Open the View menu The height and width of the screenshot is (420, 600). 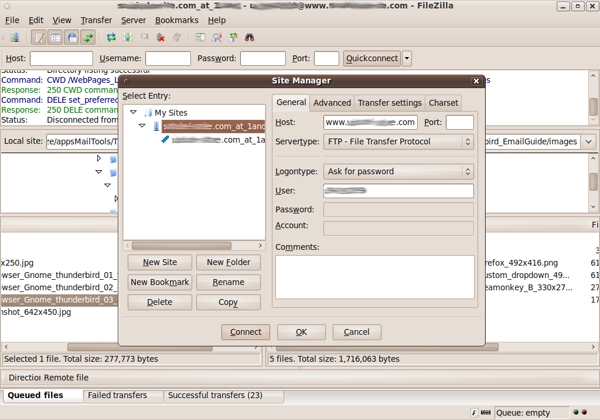(x=62, y=20)
